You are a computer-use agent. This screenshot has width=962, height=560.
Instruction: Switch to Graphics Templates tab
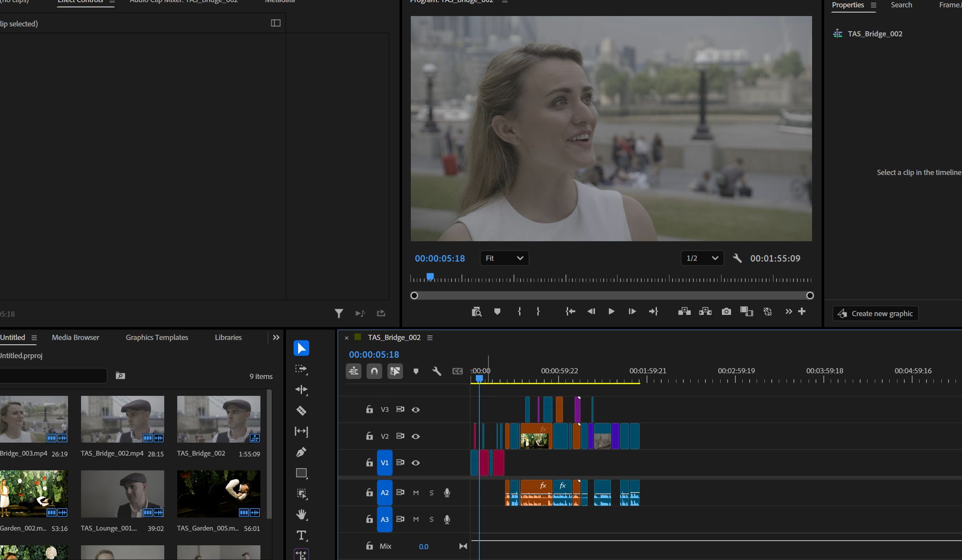tap(157, 337)
